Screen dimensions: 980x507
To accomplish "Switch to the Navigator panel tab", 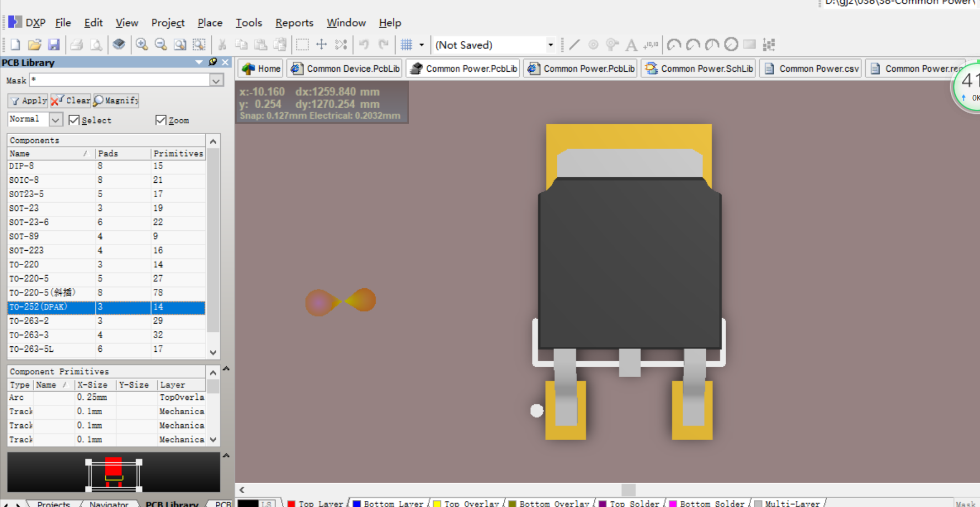I will [109, 504].
